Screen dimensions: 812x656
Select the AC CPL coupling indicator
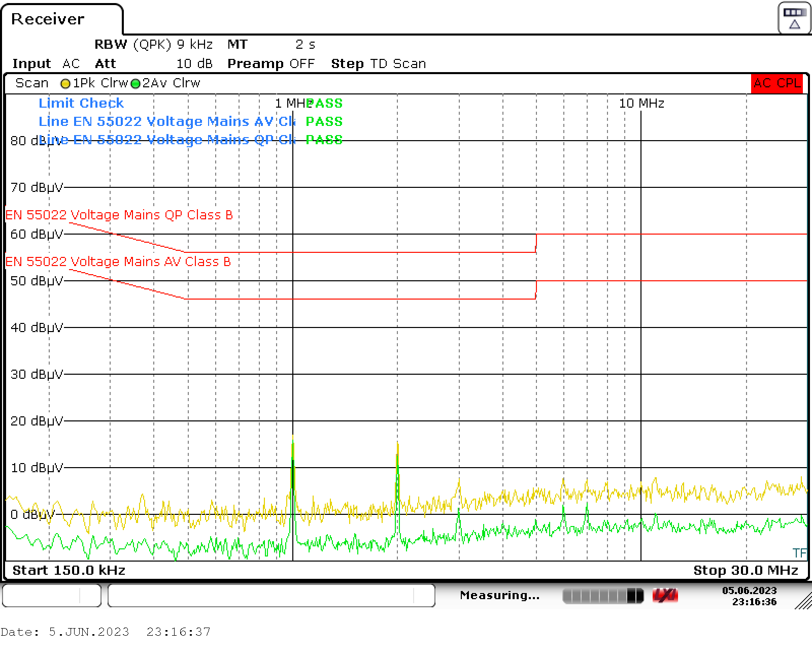(776, 83)
